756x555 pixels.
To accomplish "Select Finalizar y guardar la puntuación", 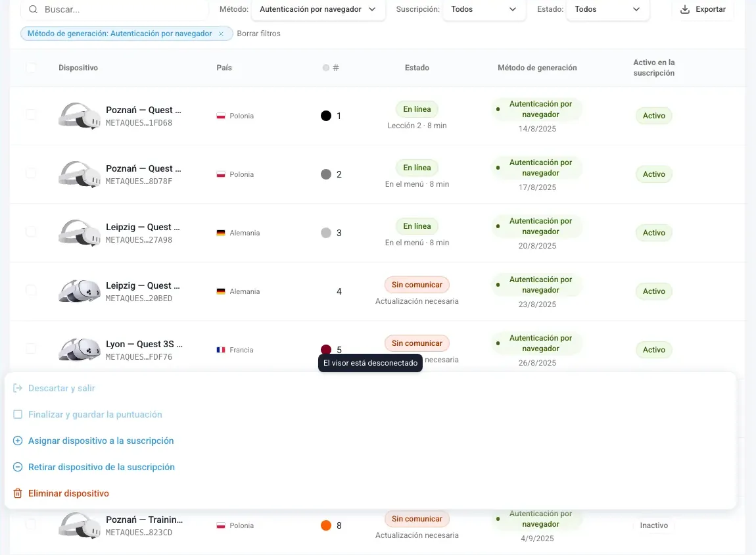I will (95, 415).
